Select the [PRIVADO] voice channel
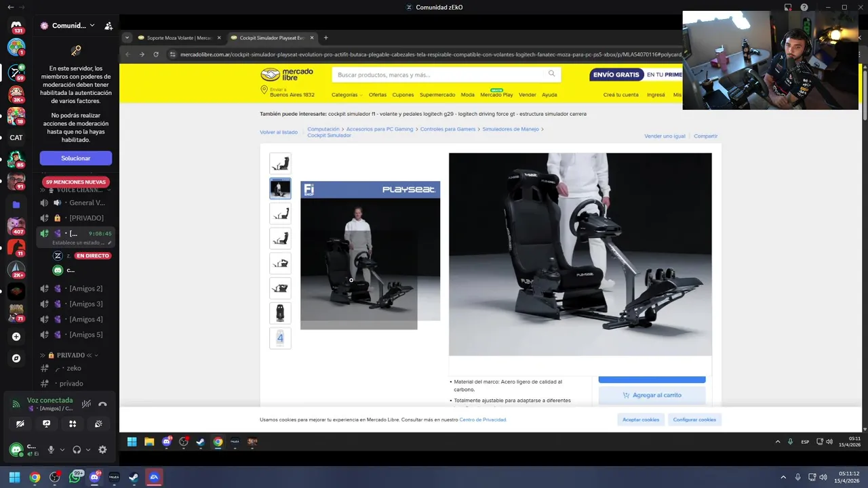Screen dimensions: 868x488 click(75, 218)
